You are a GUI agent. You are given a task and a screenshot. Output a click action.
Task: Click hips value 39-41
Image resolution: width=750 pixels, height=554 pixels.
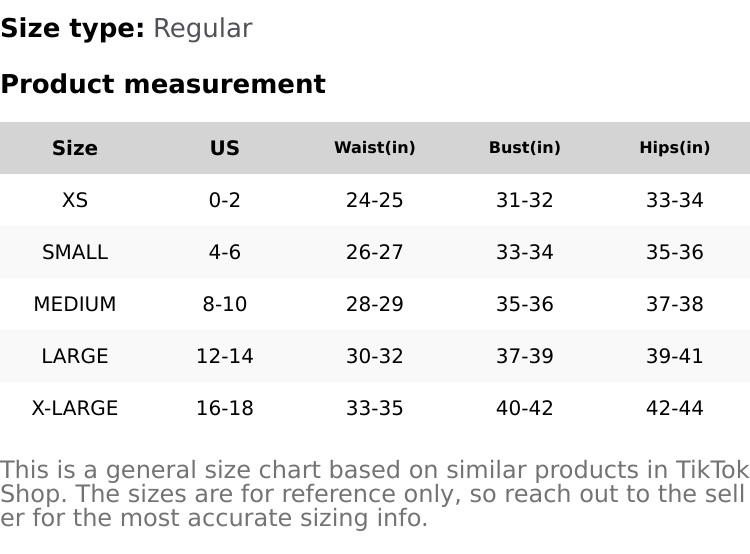pyautogui.click(x=675, y=356)
